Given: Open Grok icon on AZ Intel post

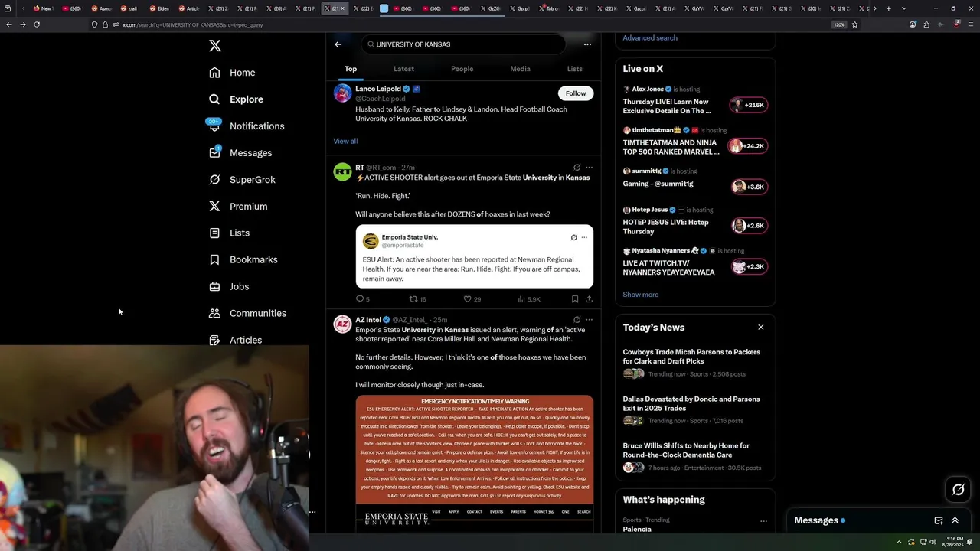Looking at the screenshot, I should tap(577, 320).
